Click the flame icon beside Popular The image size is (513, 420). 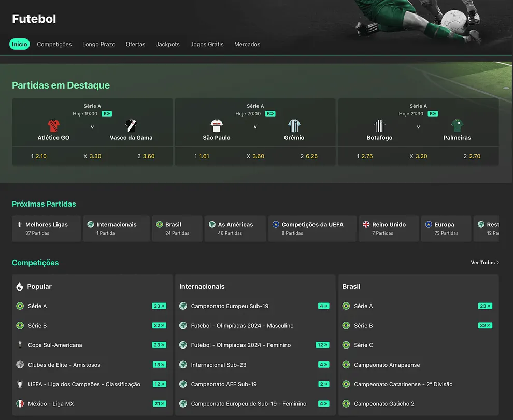(20, 286)
